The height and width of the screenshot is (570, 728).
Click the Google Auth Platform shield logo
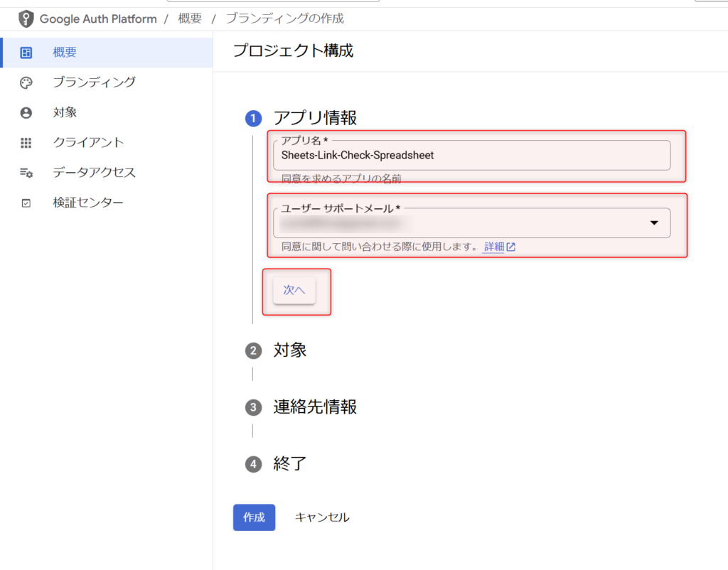tap(26, 18)
